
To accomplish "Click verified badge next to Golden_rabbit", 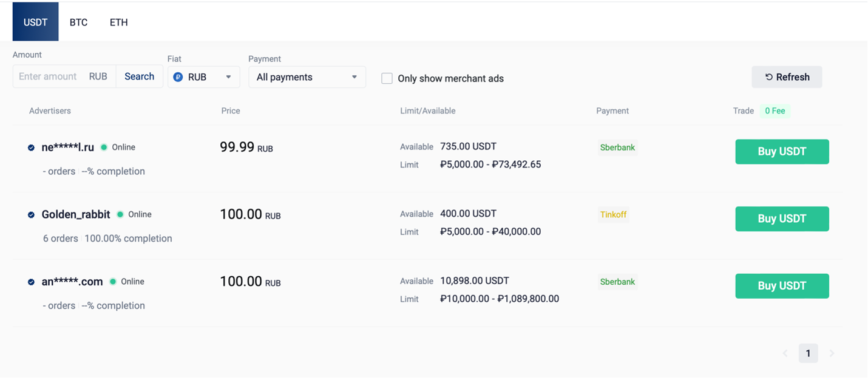I will click(x=31, y=215).
